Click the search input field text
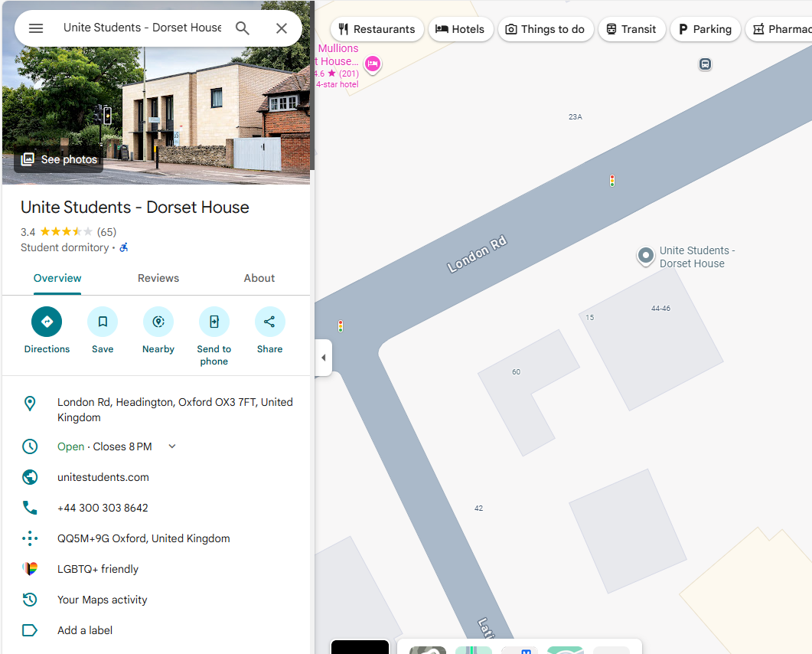Viewport: 812px width, 654px height. click(142, 28)
